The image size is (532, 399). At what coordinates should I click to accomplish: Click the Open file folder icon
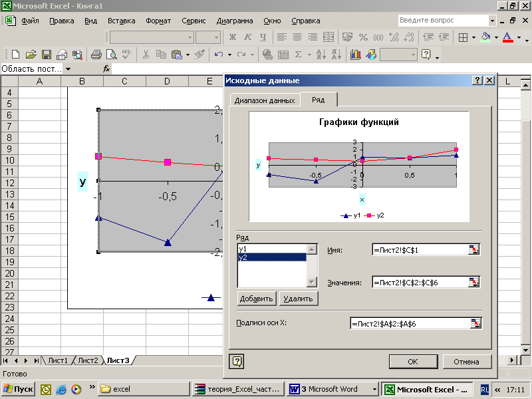tap(31, 55)
